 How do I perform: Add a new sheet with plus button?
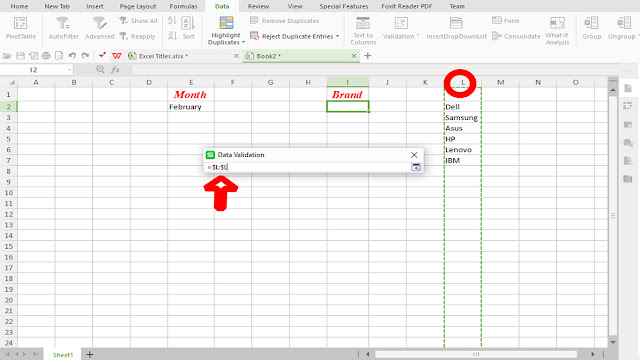(90, 354)
